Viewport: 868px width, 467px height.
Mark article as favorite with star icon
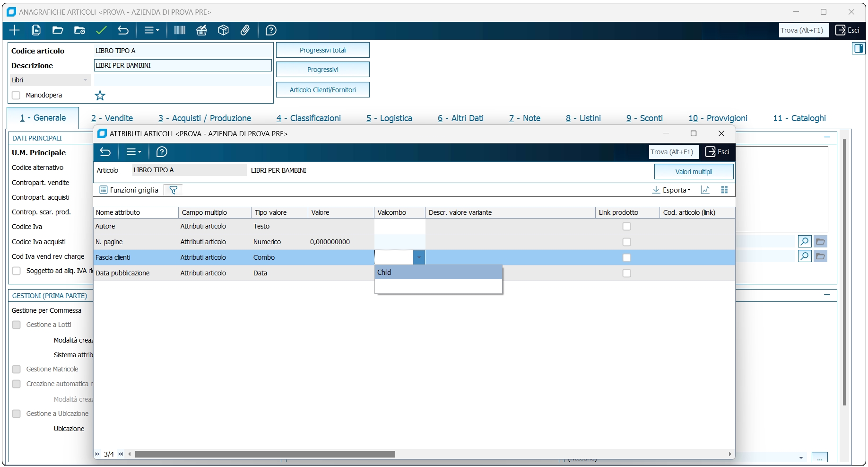(100, 96)
